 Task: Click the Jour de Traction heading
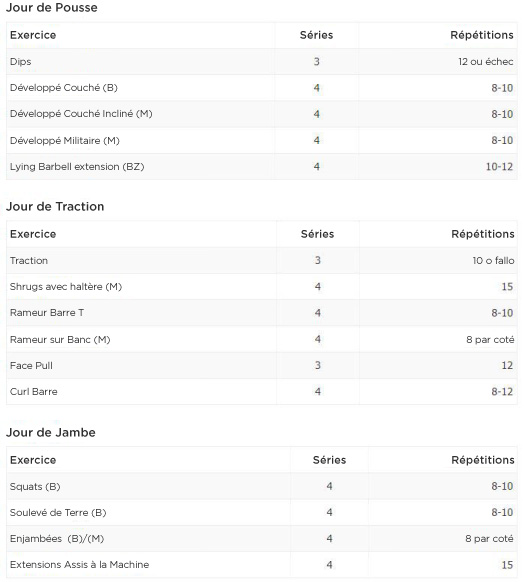[x=55, y=206]
